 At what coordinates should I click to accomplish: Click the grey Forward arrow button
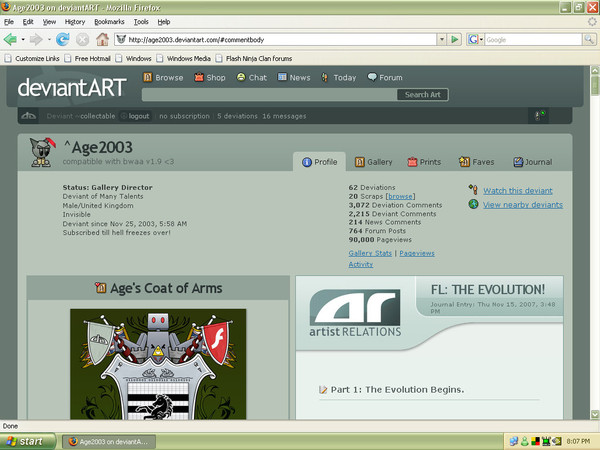pyautogui.click(x=36, y=39)
